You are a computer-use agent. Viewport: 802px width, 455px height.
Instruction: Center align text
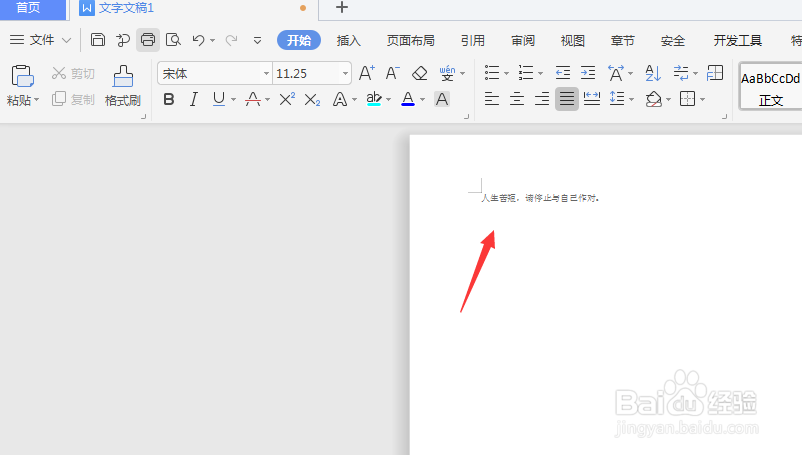tap(517, 98)
